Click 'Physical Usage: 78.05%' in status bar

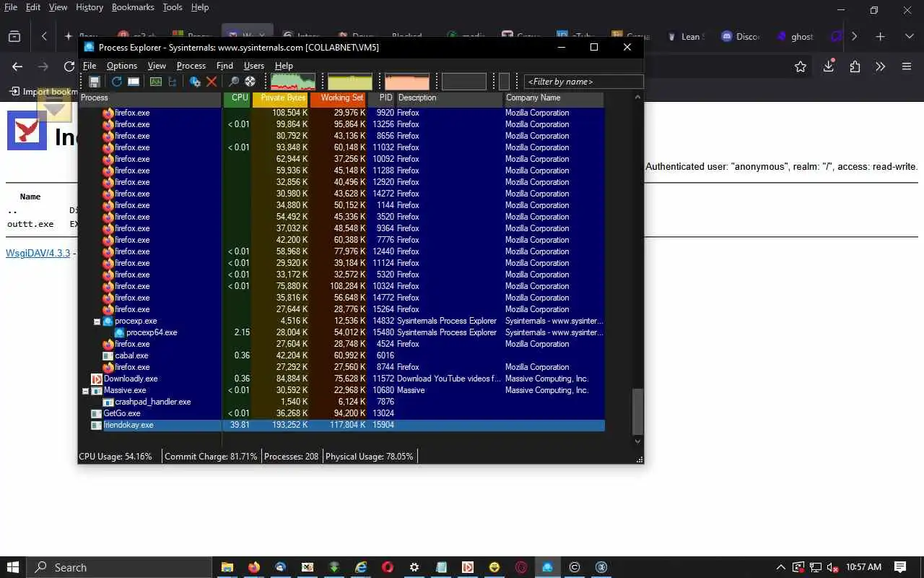370,457
